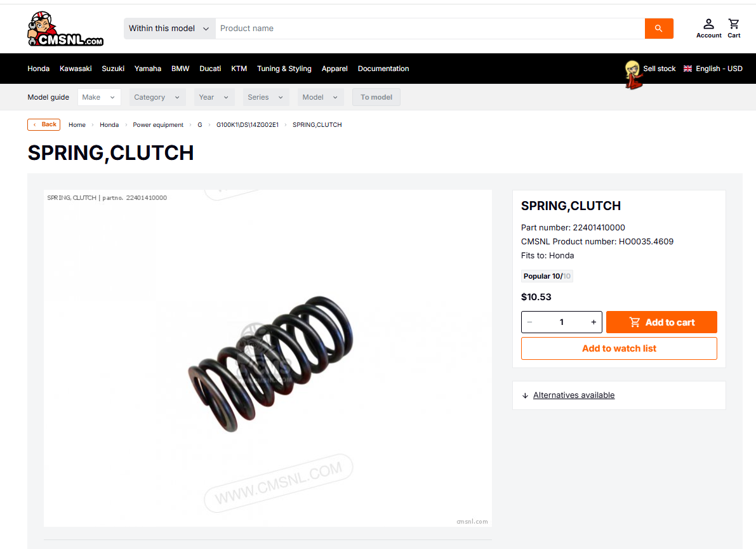Click the Add to watch list button
The width and height of the screenshot is (756, 549).
pos(619,348)
